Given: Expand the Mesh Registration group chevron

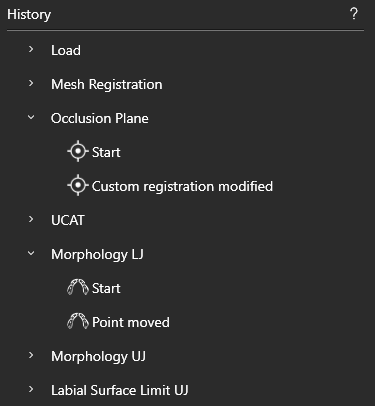Looking at the screenshot, I should (x=31, y=83).
